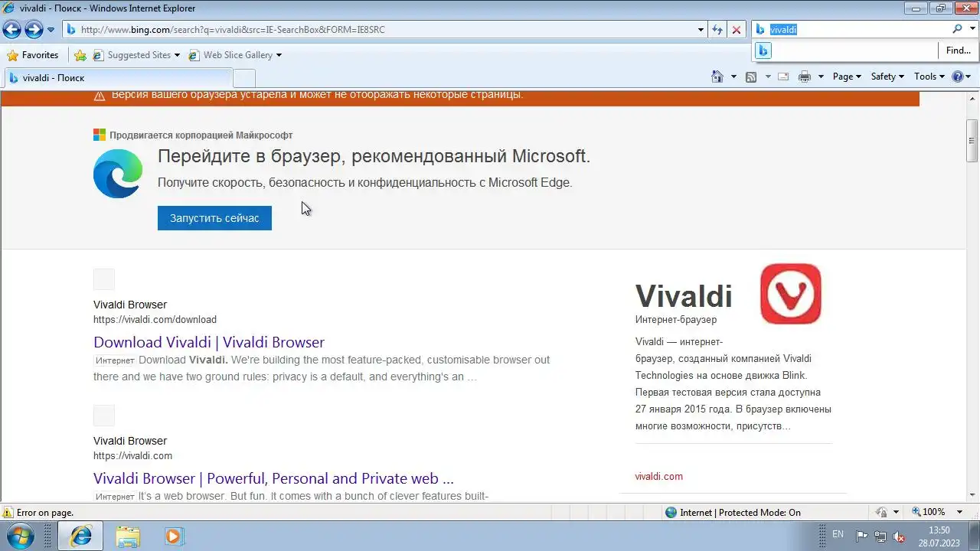Expand the Home button dropdown arrow
Viewport: 980px width, 551px height.
pos(733,77)
